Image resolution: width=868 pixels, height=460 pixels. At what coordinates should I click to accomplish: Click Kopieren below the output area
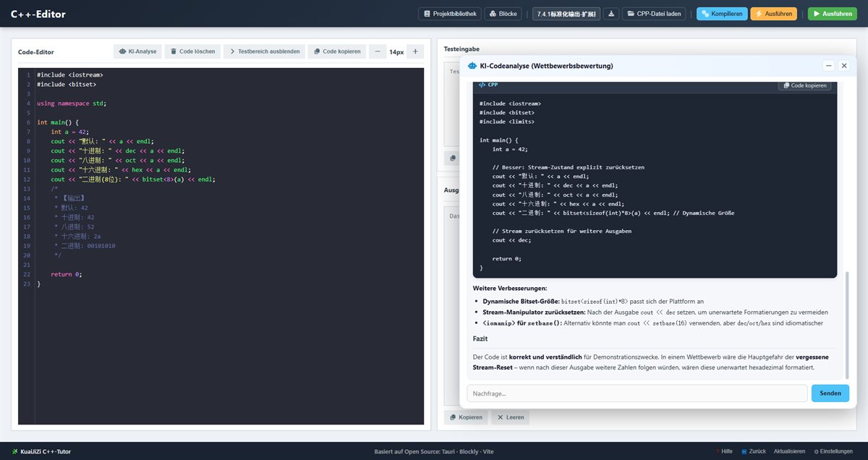click(466, 417)
